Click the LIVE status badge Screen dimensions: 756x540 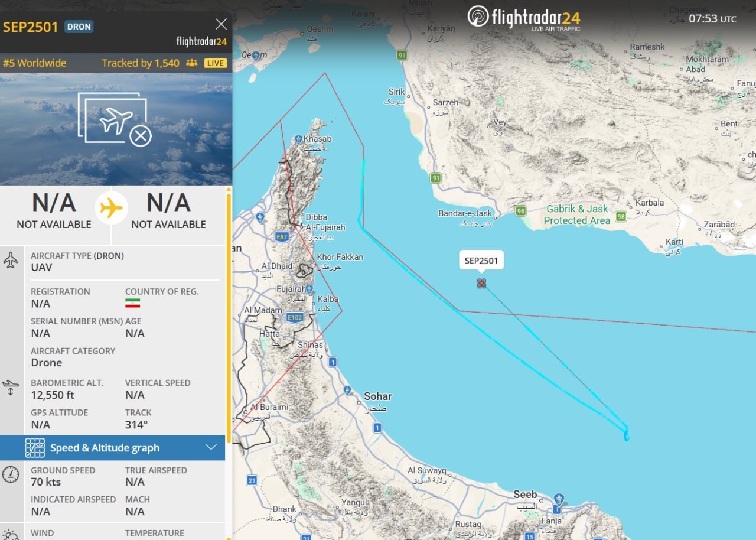[215, 63]
